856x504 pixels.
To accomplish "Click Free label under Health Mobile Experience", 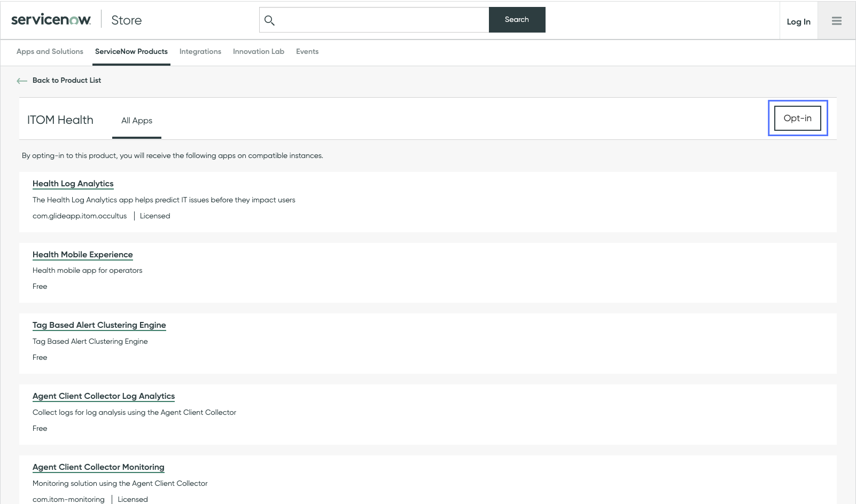I will [x=40, y=287].
